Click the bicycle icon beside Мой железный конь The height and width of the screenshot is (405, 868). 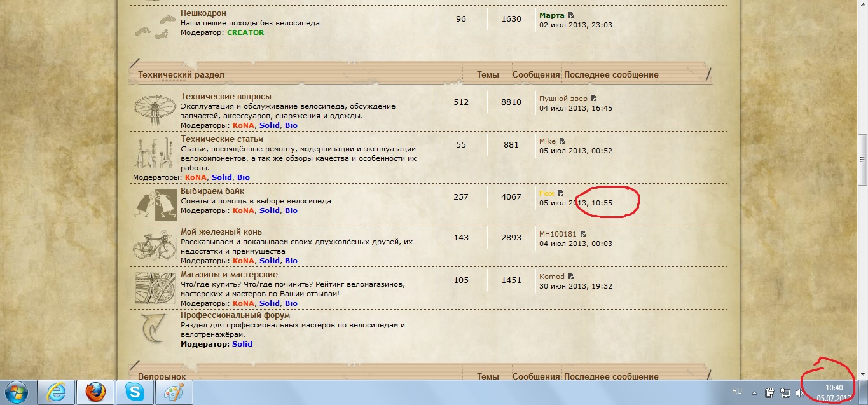click(x=155, y=244)
